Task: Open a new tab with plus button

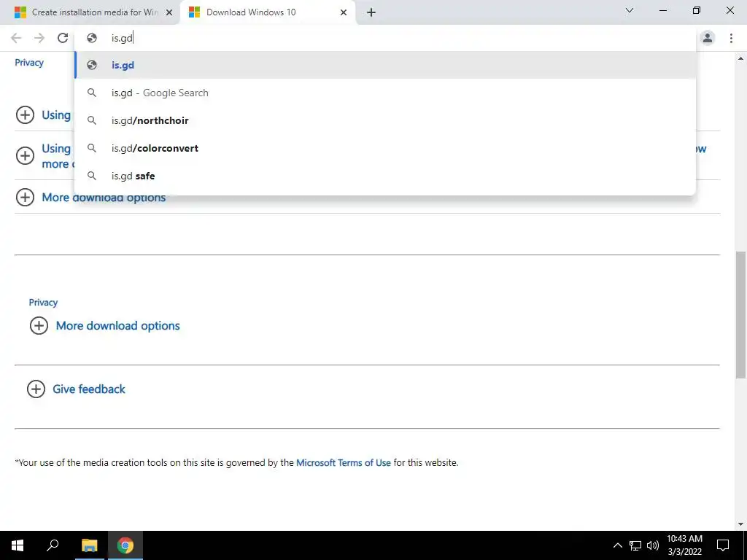Action: coord(371,12)
